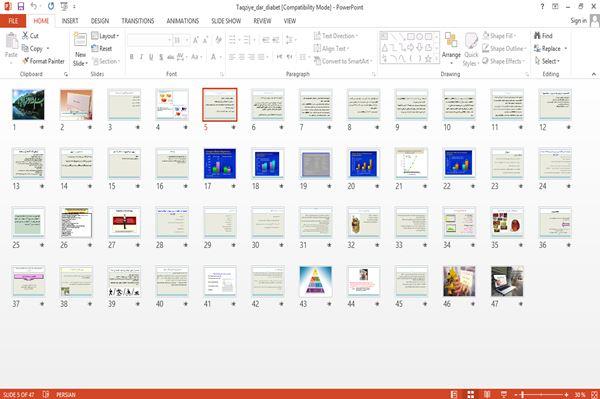Click PERSIAN language in status bar
The width and height of the screenshot is (600, 399).
(x=66, y=394)
